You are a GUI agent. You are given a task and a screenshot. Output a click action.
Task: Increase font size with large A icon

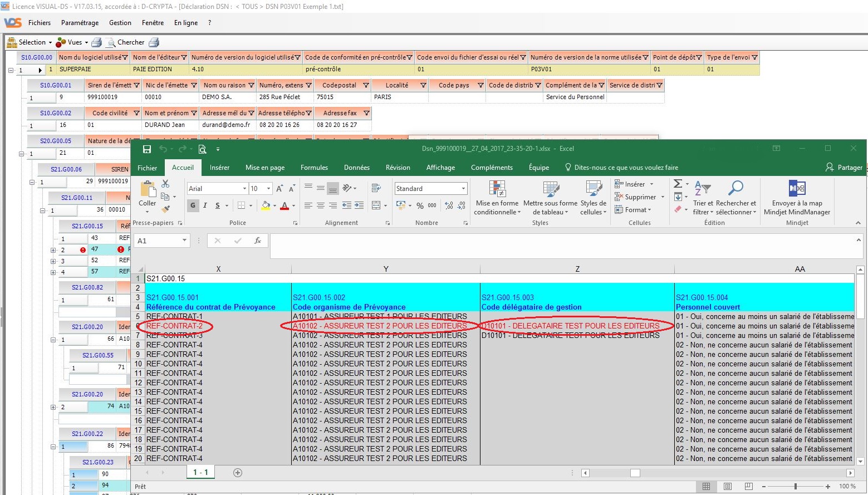click(279, 189)
